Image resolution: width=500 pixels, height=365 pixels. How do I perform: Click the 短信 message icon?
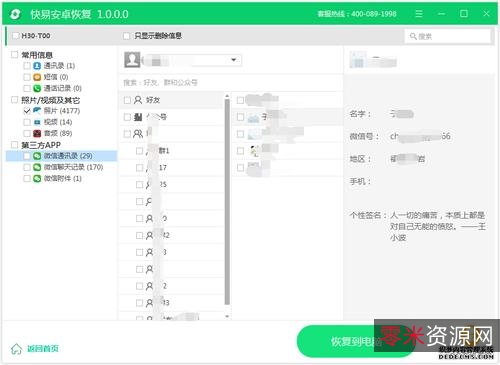[37, 77]
